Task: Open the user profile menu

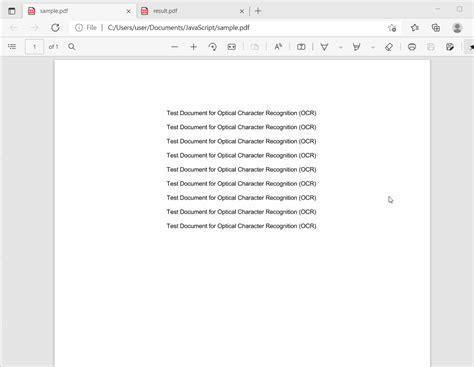Action: click(457, 28)
